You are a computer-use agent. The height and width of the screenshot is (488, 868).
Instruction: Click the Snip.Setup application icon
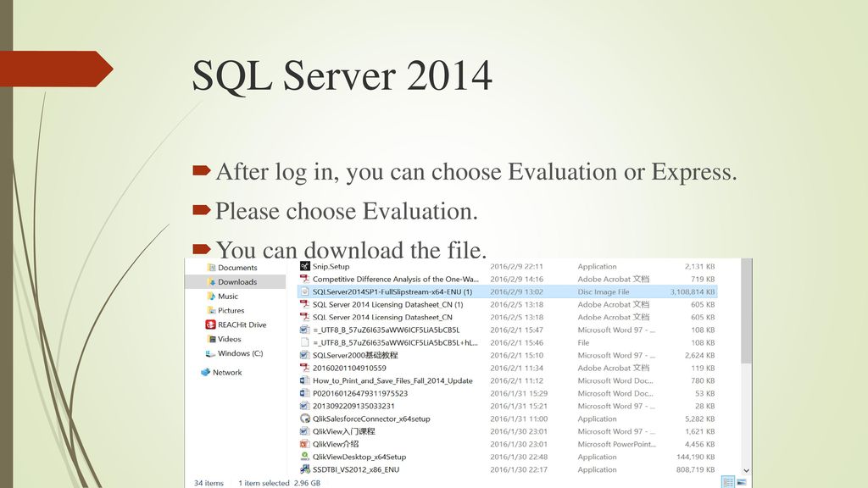(x=304, y=266)
